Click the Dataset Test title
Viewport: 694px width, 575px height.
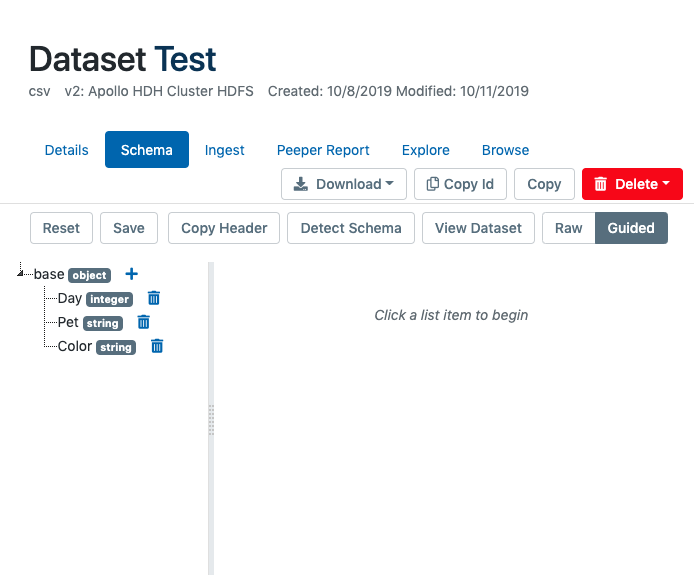click(x=123, y=59)
